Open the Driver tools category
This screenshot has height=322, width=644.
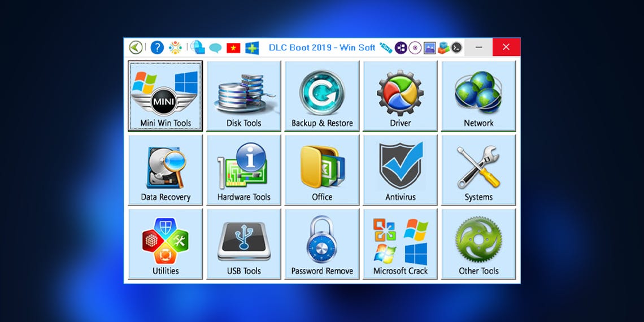tap(401, 96)
